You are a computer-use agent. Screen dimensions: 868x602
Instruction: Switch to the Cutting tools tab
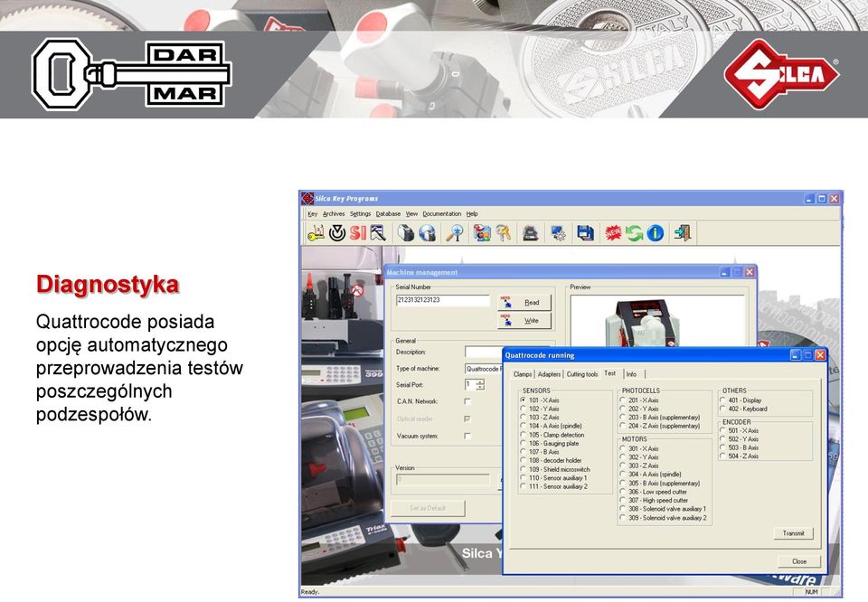click(x=582, y=374)
